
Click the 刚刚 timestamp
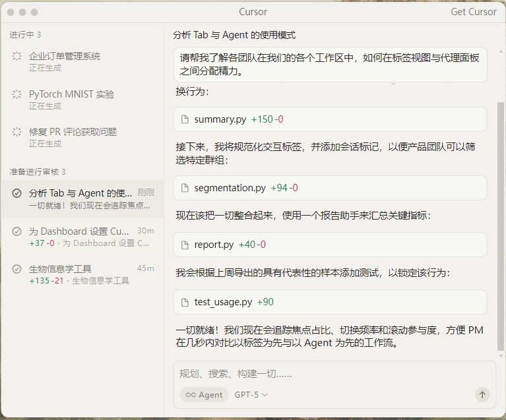[146, 193]
